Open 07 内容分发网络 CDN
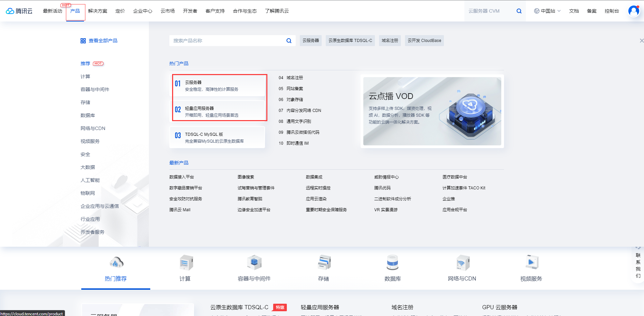The image size is (644, 316). [x=300, y=111]
